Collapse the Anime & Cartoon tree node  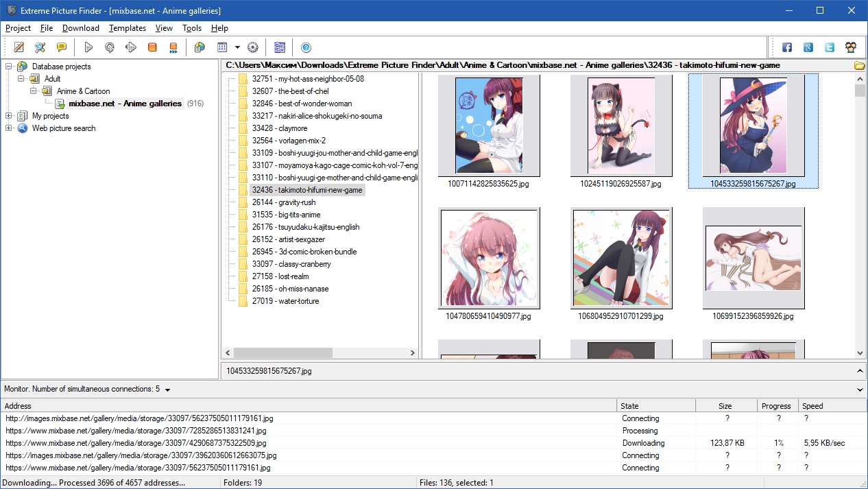[x=34, y=91]
